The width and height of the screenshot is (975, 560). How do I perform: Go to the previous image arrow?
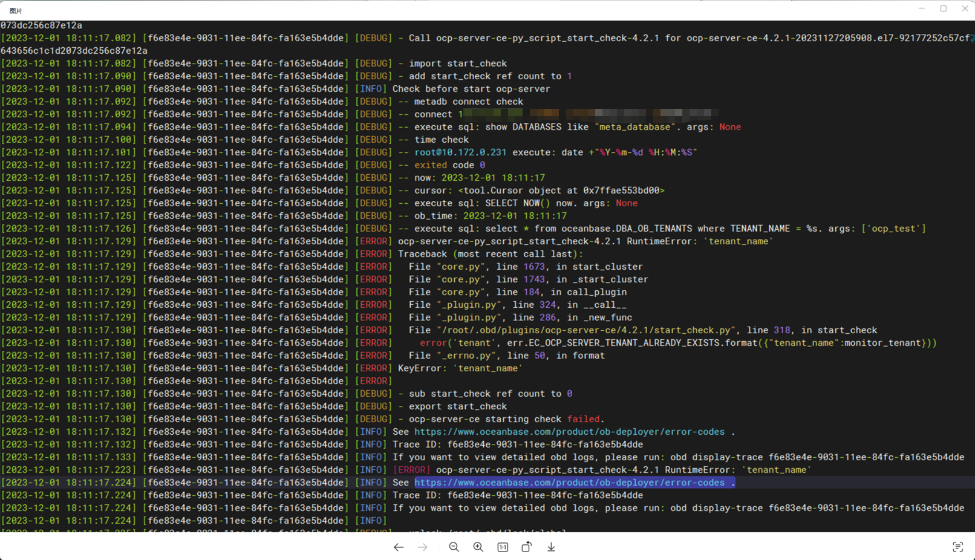pyautogui.click(x=399, y=547)
